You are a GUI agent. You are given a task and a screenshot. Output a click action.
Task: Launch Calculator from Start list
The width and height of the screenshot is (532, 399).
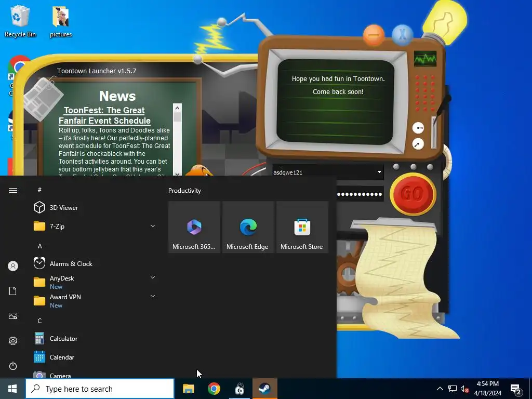tap(94, 338)
